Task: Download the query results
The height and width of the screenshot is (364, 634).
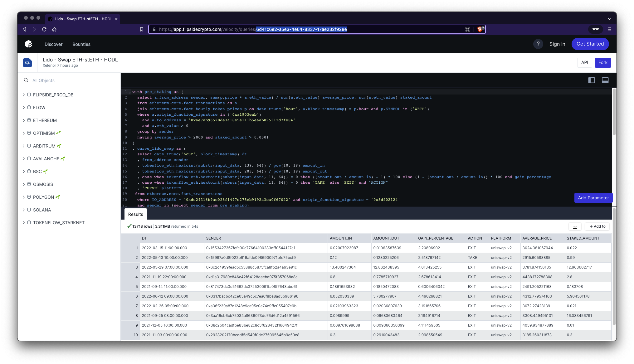Action: click(575, 226)
